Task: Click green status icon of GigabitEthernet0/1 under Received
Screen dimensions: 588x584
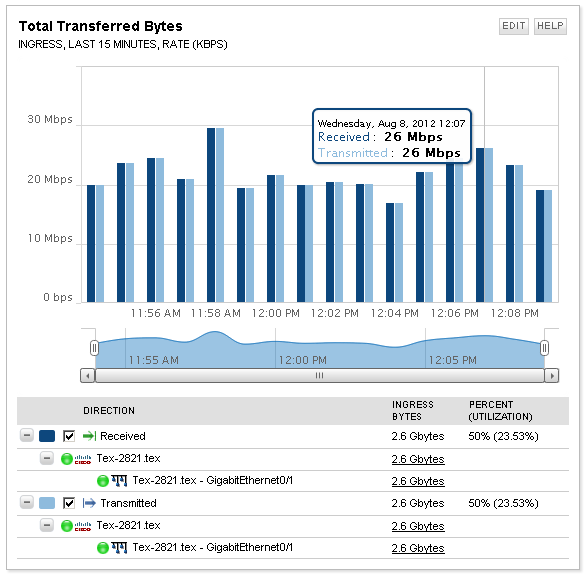Action: (x=103, y=480)
